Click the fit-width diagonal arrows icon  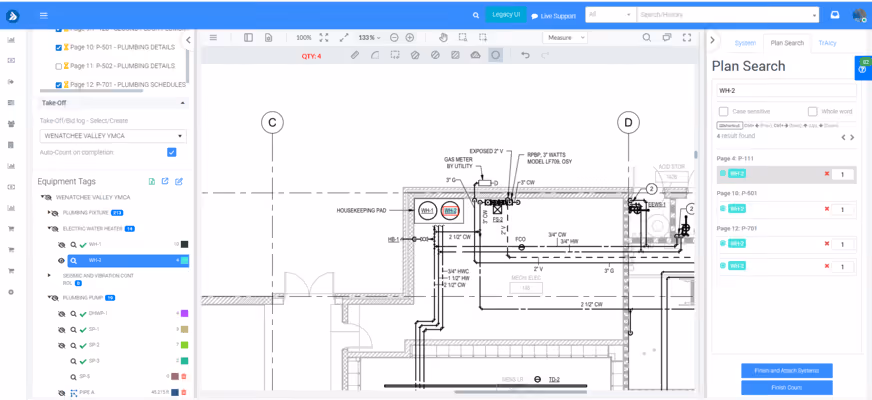click(344, 37)
